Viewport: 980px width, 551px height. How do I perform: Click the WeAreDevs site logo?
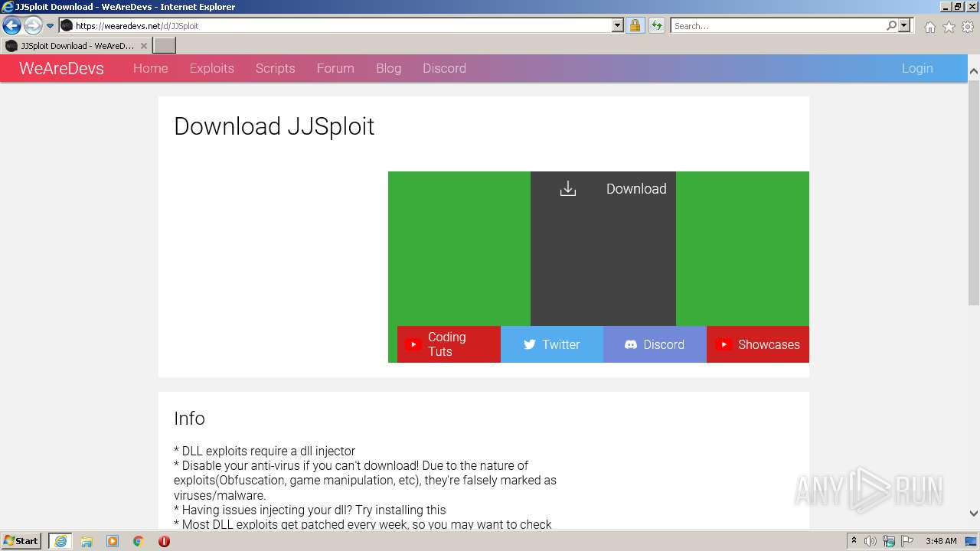coord(61,68)
